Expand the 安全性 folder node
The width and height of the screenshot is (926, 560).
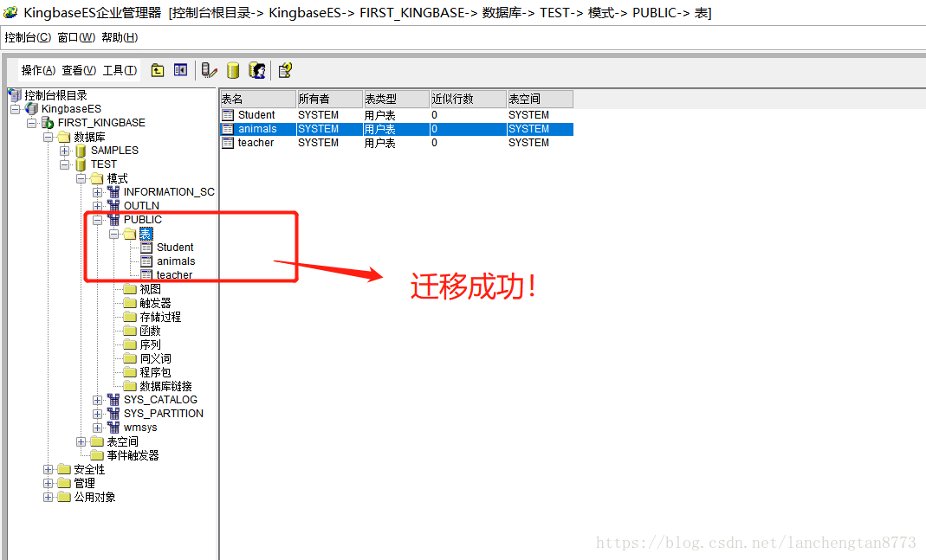click(49, 469)
